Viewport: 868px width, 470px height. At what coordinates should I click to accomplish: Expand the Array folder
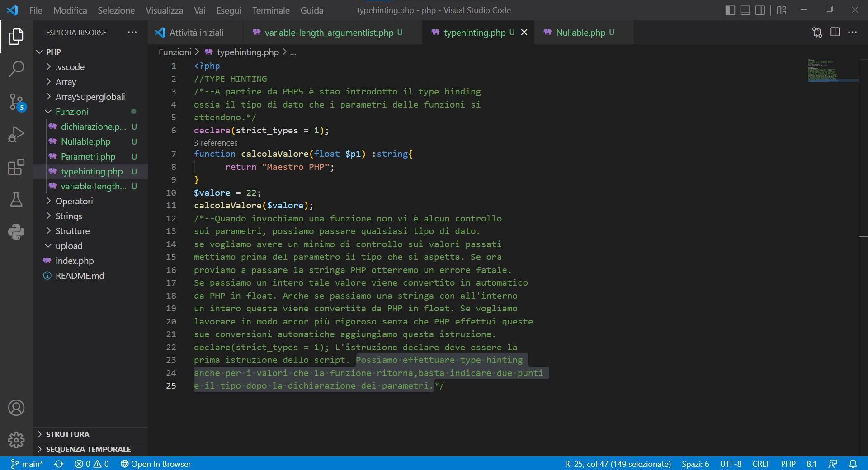90,82
